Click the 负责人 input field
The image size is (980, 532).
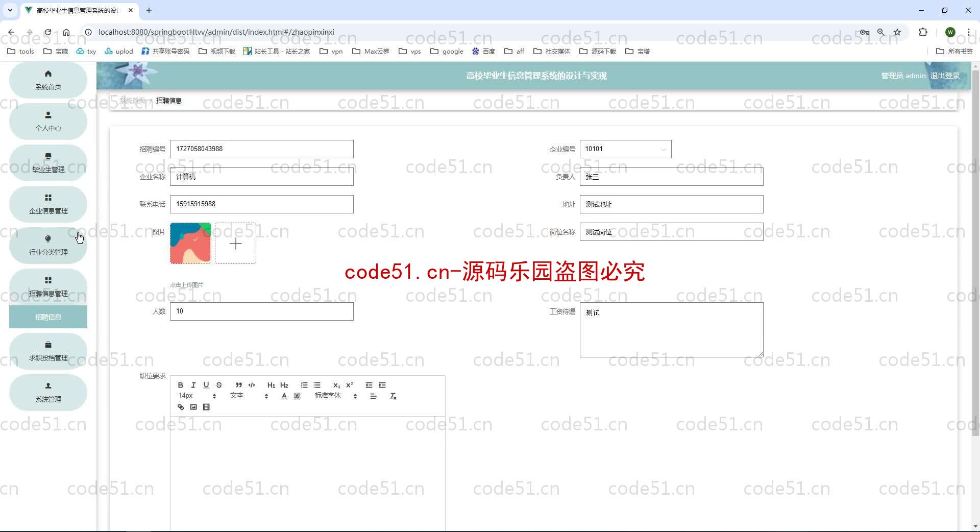click(671, 177)
